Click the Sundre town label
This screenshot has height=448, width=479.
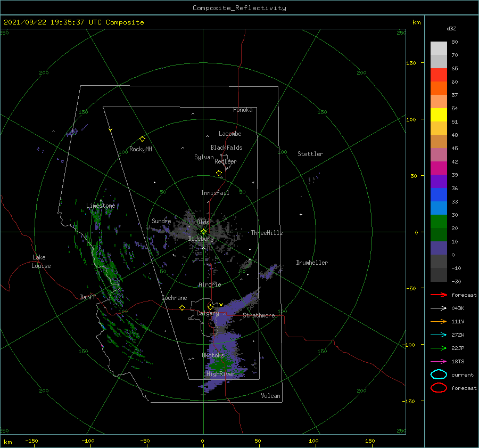click(161, 221)
